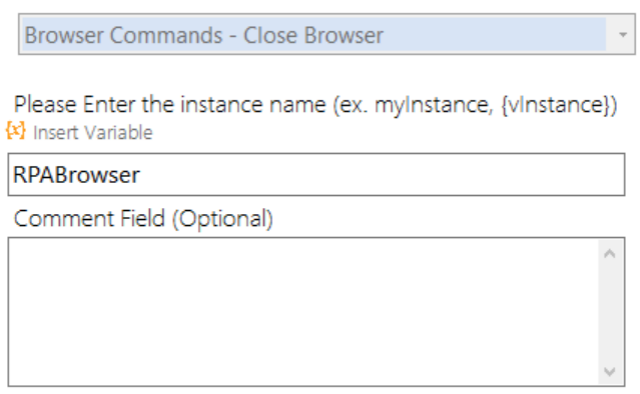Click the comment box scroll down arrow
Screen dimensions: 640x394
coord(610,372)
